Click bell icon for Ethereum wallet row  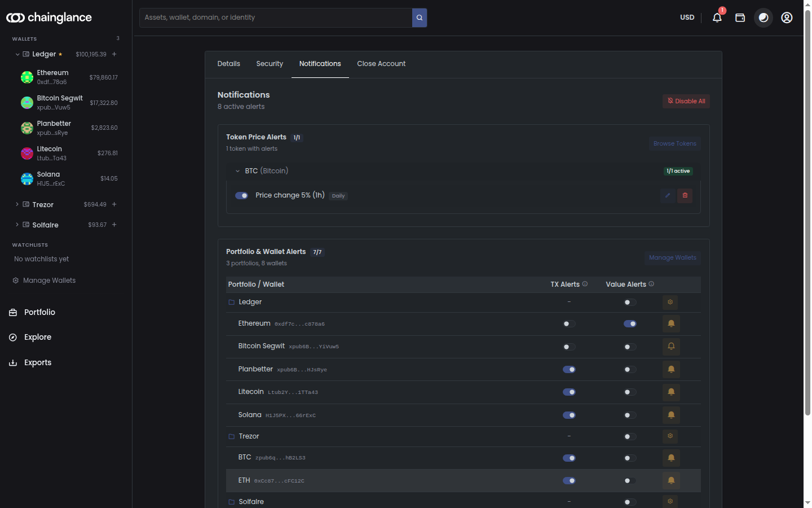coord(671,324)
